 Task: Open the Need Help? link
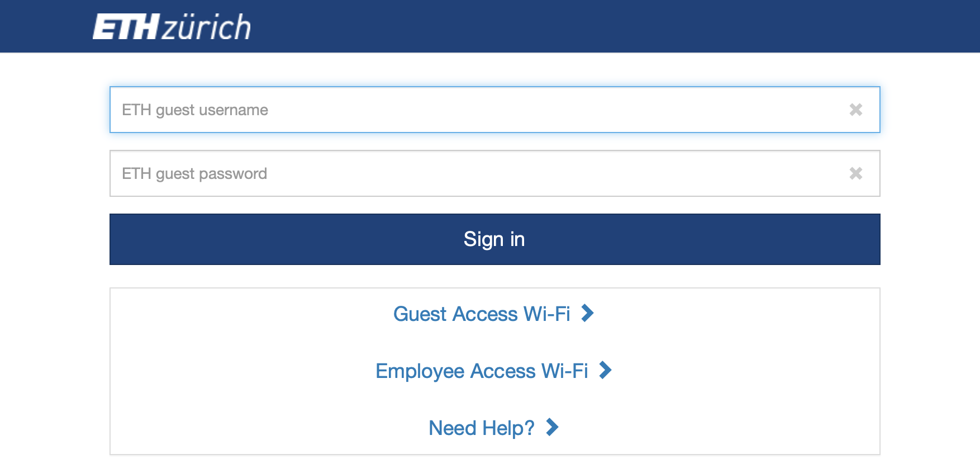coord(482,428)
